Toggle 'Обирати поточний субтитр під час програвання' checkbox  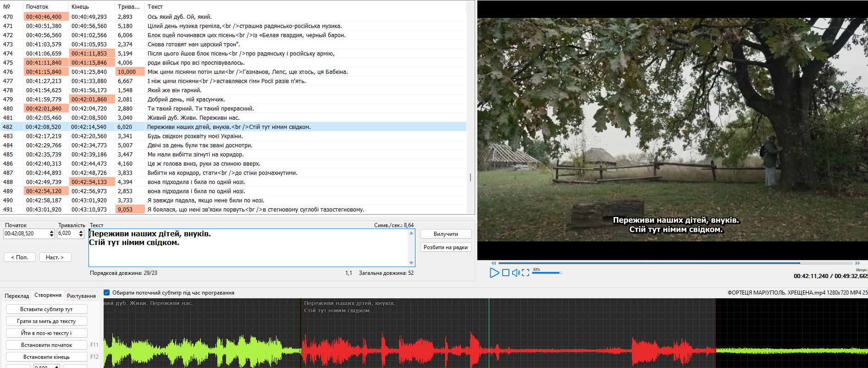click(x=106, y=292)
